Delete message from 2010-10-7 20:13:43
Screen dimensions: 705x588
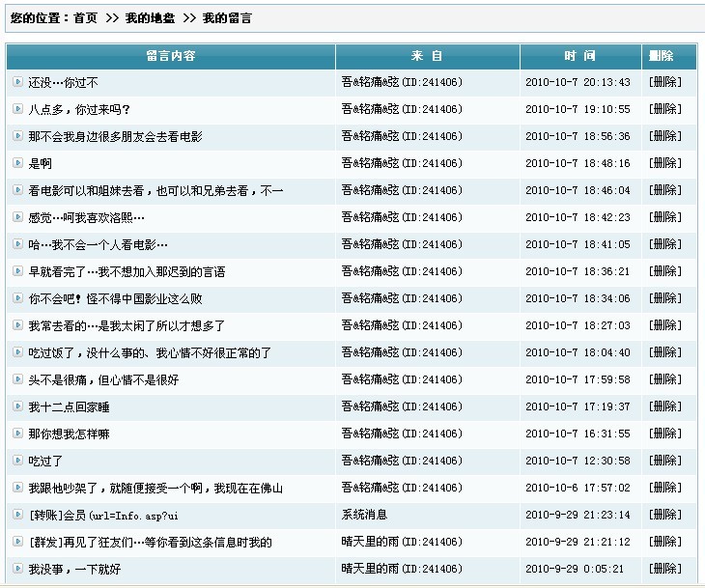click(665, 82)
